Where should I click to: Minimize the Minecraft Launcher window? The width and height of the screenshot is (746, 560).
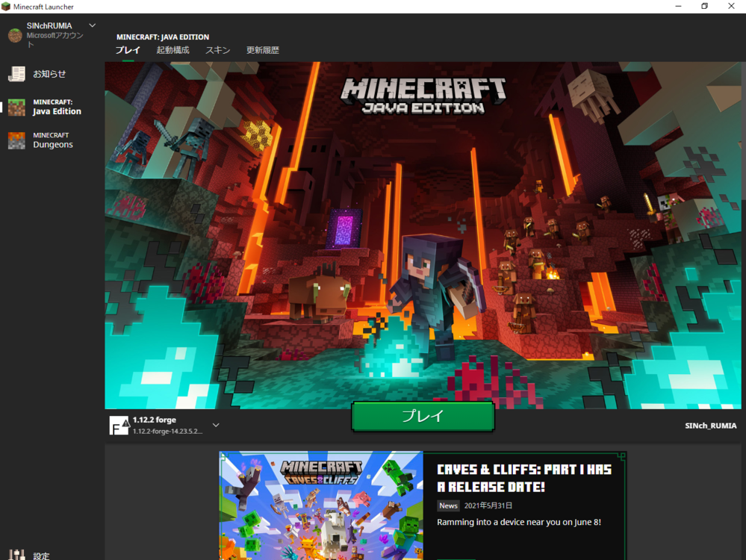tap(678, 6)
